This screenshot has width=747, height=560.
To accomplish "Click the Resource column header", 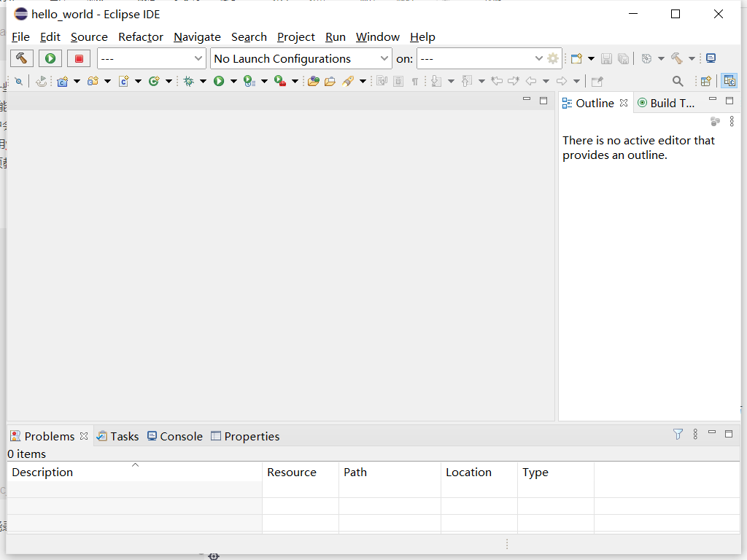I will (x=301, y=472).
